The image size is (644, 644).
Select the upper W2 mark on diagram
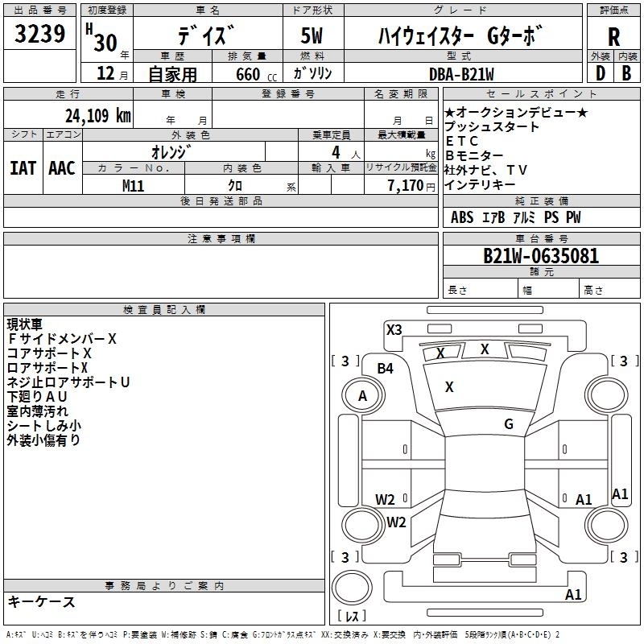click(385, 499)
